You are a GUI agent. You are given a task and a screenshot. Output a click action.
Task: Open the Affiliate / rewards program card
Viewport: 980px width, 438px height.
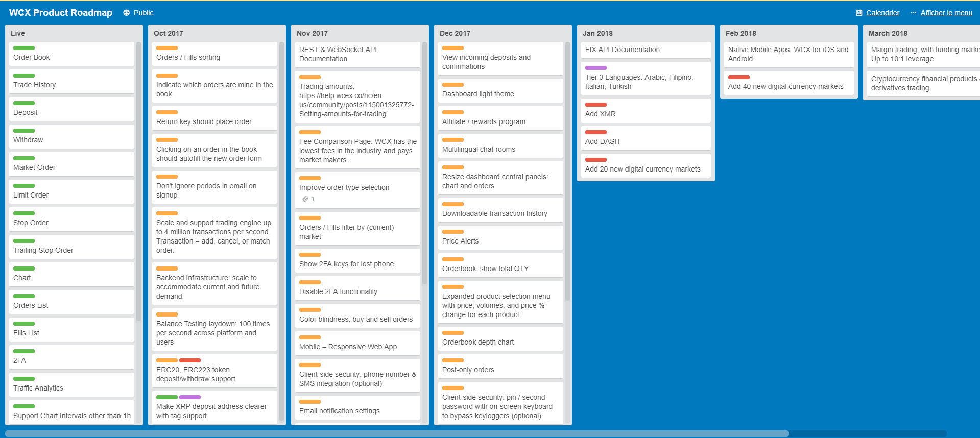(500, 118)
